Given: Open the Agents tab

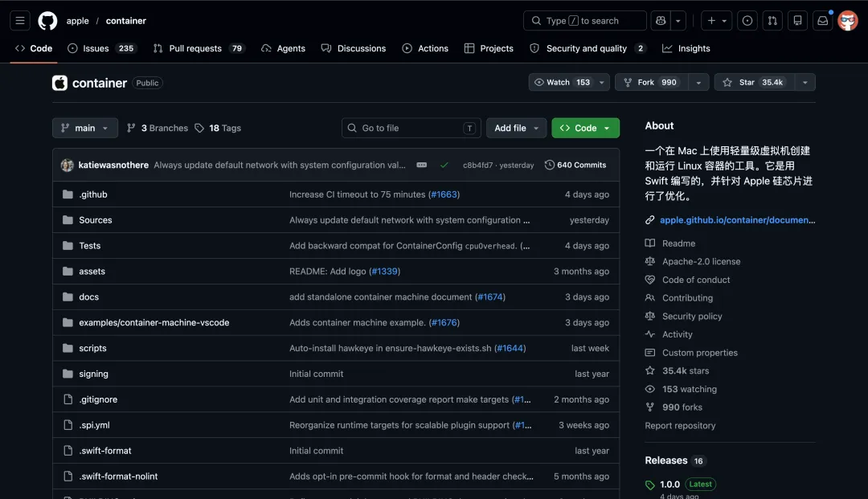Looking at the screenshot, I should pos(283,48).
